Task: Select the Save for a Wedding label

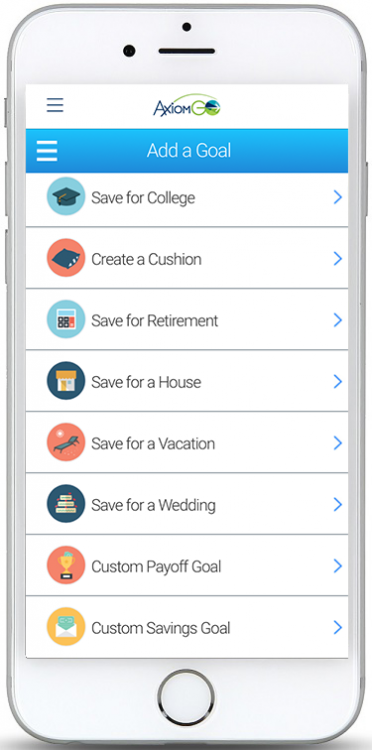Action: [153, 505]
